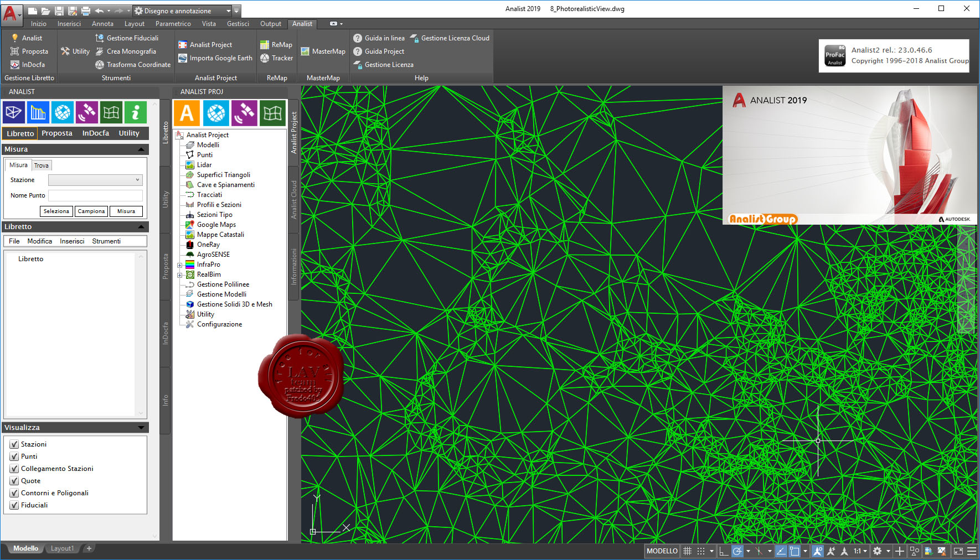Toggle MODELLO space button in status bar
The width and height of the screenshot is (980, 560).
[x=662, y=551]
